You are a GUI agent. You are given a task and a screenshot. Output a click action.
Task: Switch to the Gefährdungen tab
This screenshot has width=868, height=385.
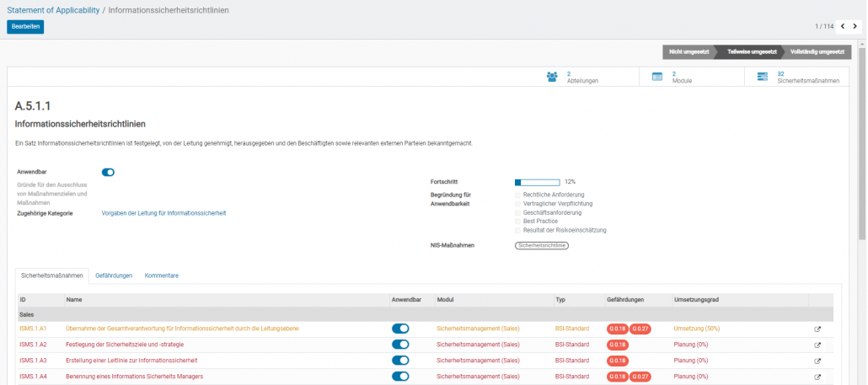tap(114, 275)
